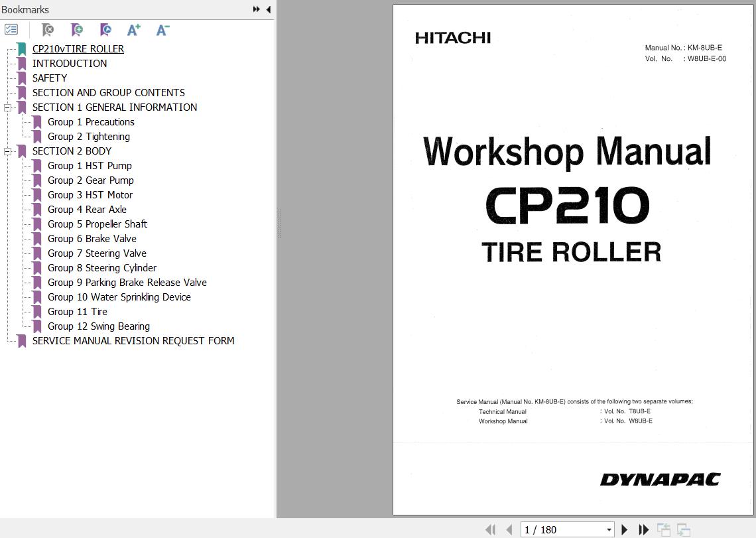Open Group 2 Gear Pump bookmark

[x=91, y=180]
